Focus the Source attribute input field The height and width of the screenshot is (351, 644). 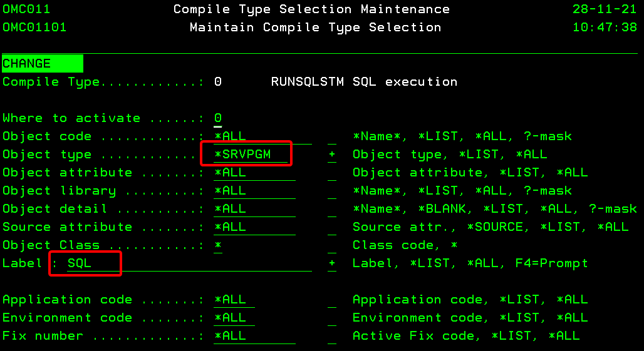254,227
